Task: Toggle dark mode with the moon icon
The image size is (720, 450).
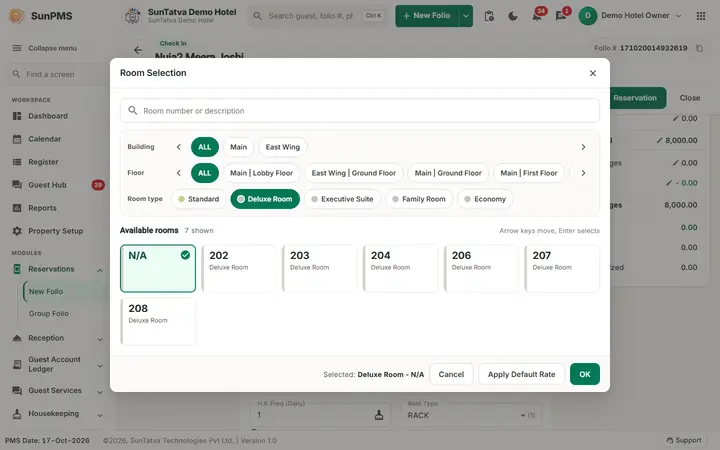Action: pyautogui.click(x=513, y=16)
